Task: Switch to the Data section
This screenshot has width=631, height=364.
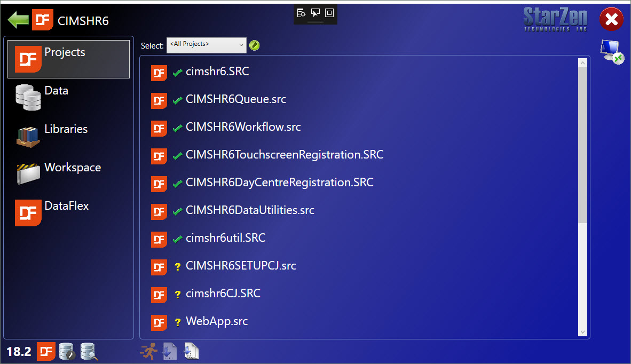Action: point(68,97)
